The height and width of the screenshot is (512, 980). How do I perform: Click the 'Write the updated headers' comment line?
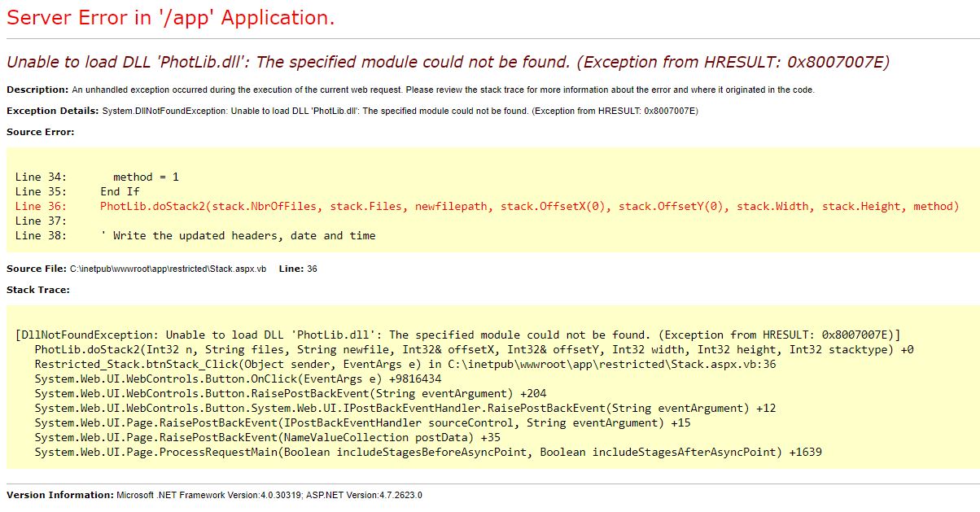[238, 235]
